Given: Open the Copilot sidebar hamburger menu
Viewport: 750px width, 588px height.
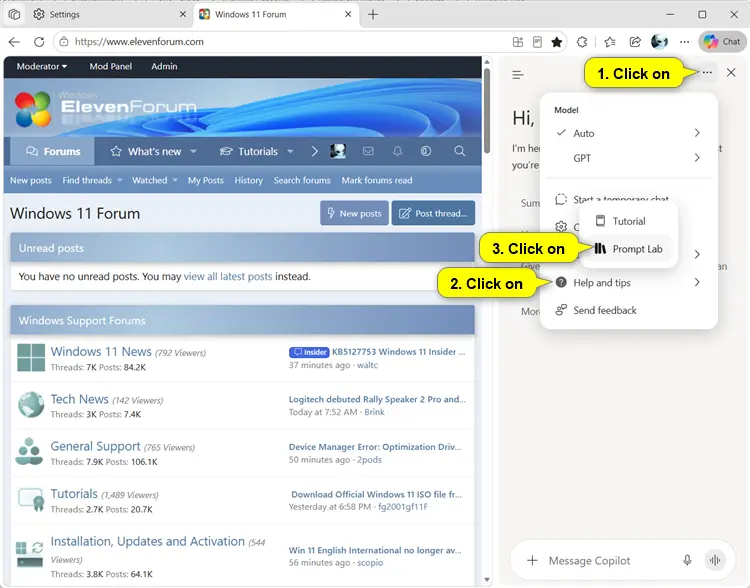Looking at the screenshot, I should pos(518,75).
